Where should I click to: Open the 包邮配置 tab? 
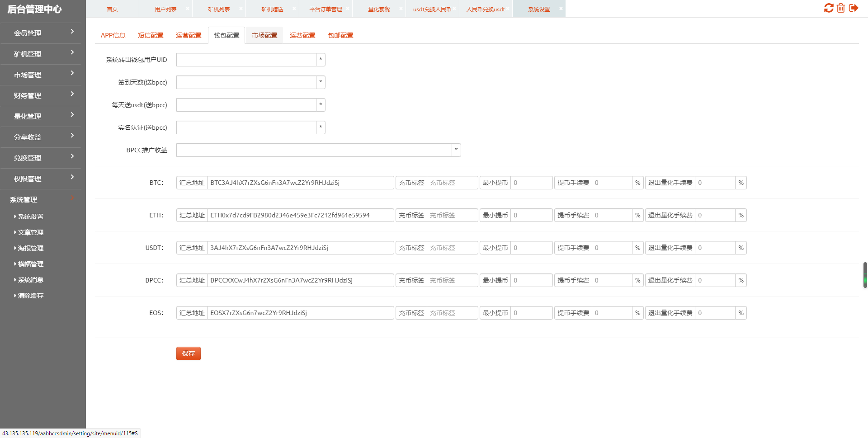coord(340,35)
